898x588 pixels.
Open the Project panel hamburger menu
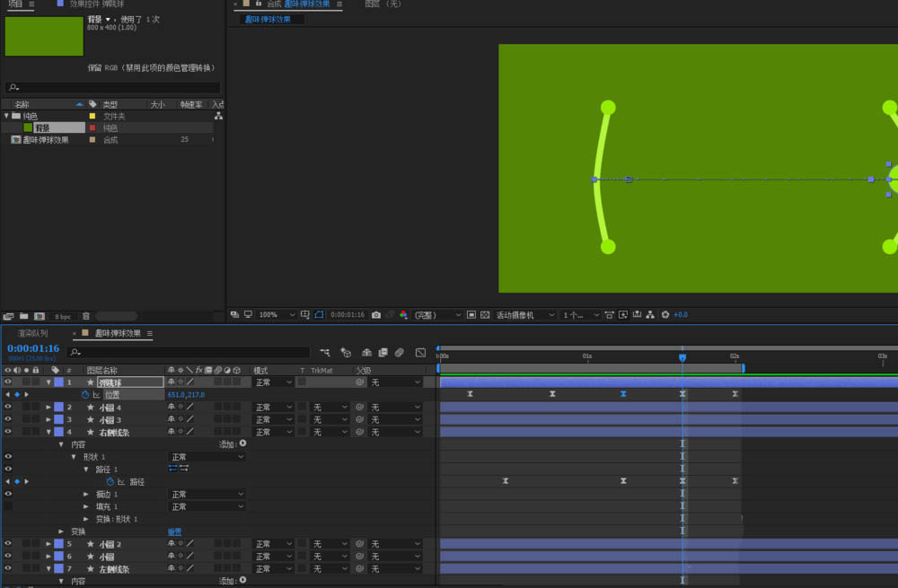(x=31, y=4)
